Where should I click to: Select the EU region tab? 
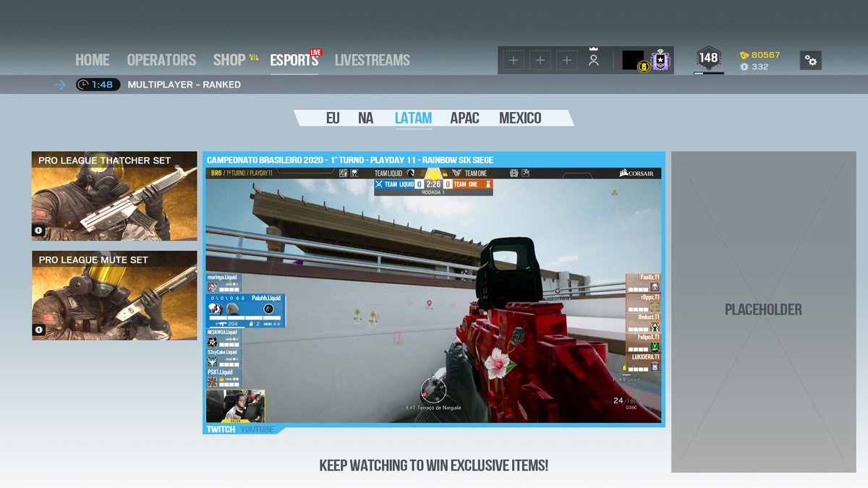(x=333, y=118)
